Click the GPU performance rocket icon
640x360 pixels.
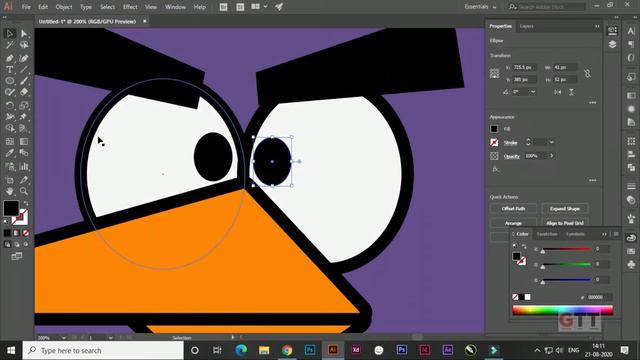[279, 7]
